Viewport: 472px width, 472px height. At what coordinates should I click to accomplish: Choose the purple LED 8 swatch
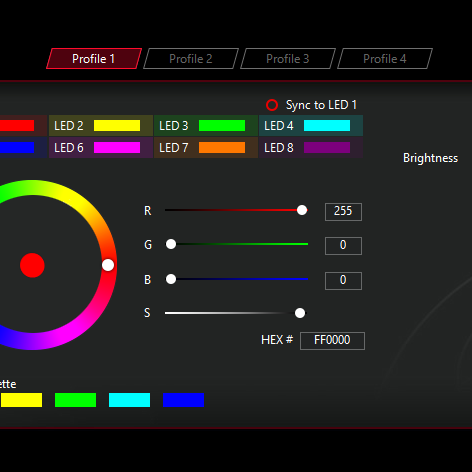tap(327, 148)
